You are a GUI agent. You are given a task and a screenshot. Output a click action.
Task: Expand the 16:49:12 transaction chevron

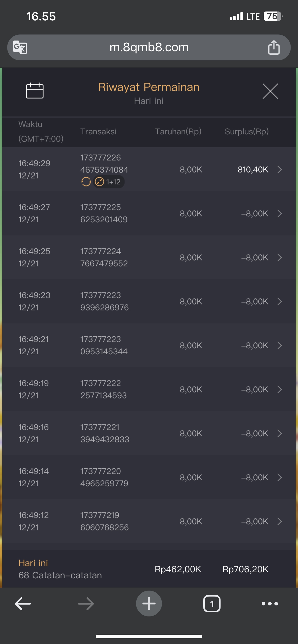[280, 521]
